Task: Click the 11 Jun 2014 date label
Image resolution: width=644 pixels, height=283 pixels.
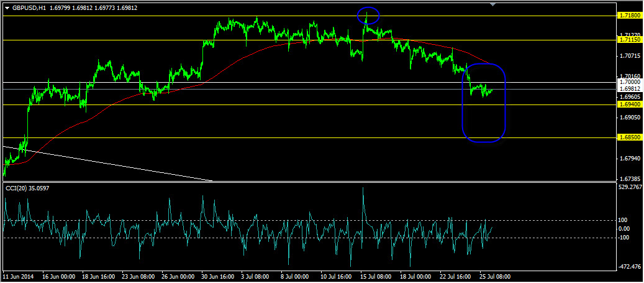Action: (x=19, y=276)
